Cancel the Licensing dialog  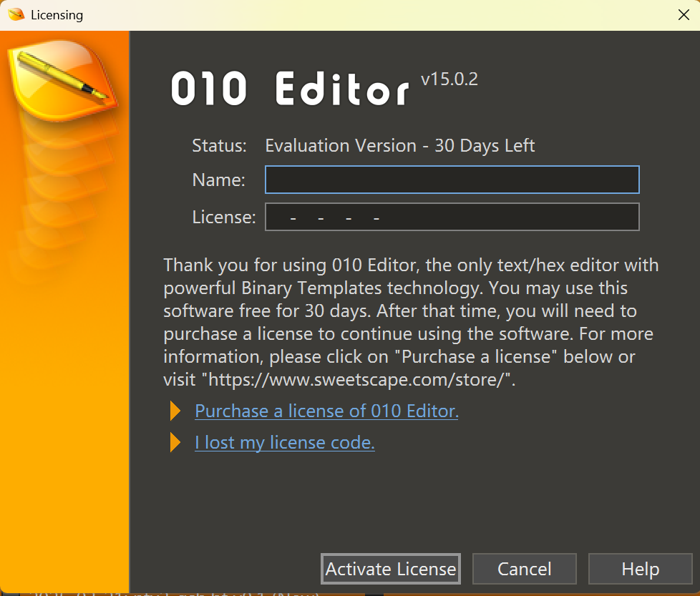pos(524,569)
